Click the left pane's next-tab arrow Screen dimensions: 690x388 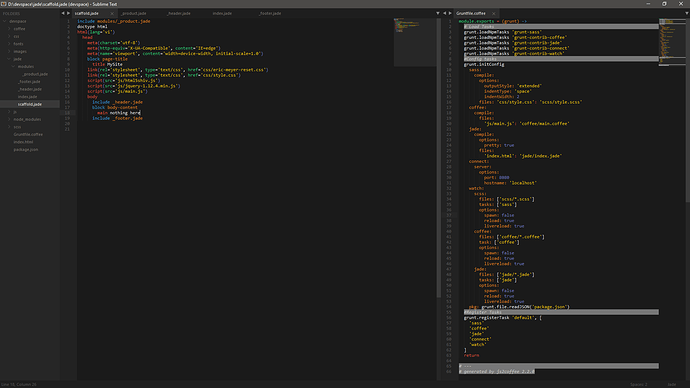68,13
